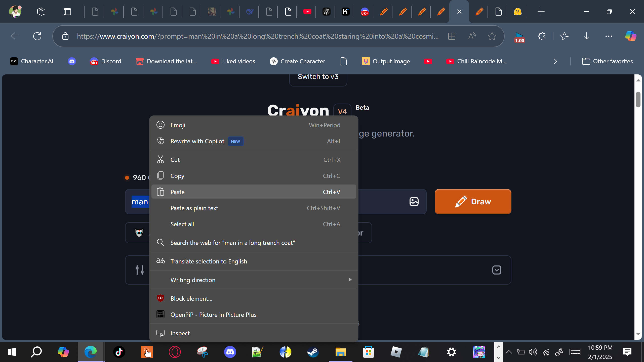Expand the settings panel dropdown chevron
Viewport: 644px width, 362px height.
[497, 270]
